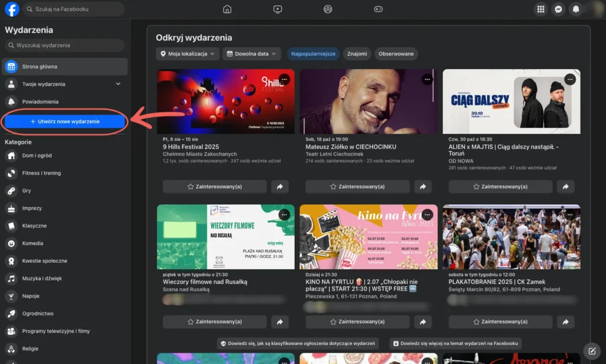Screen dimensions: 606x364
Task: Open the apps grid menu icon
Action: (x=540, y=9)
